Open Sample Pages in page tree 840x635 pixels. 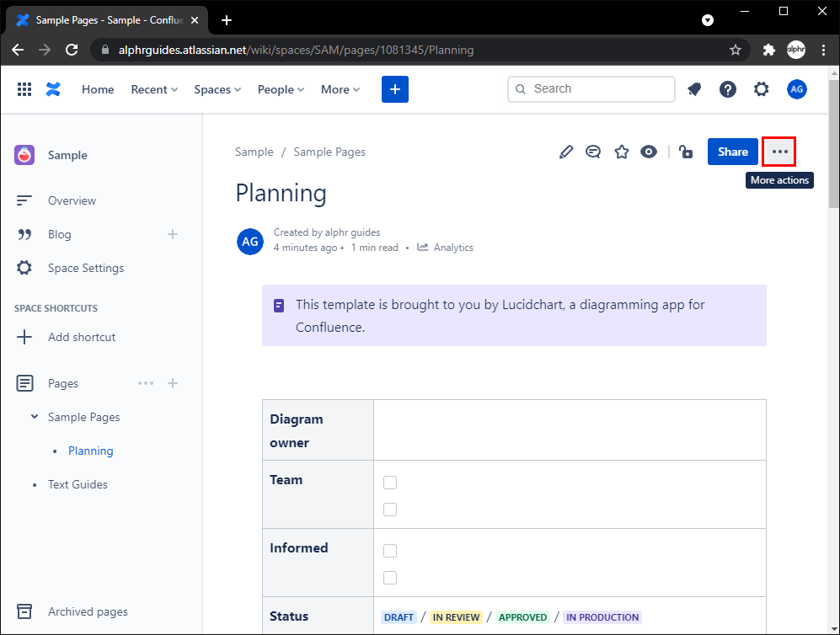click(83, 417)
